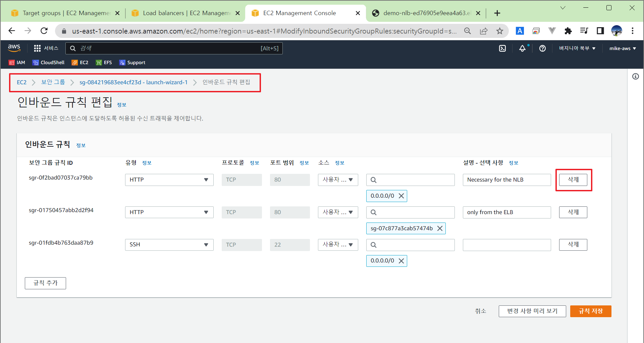Click 정보 link next to page title
The width and height of the screenshot is (644, 343).
pyautogui.click(x=121, y=105)
